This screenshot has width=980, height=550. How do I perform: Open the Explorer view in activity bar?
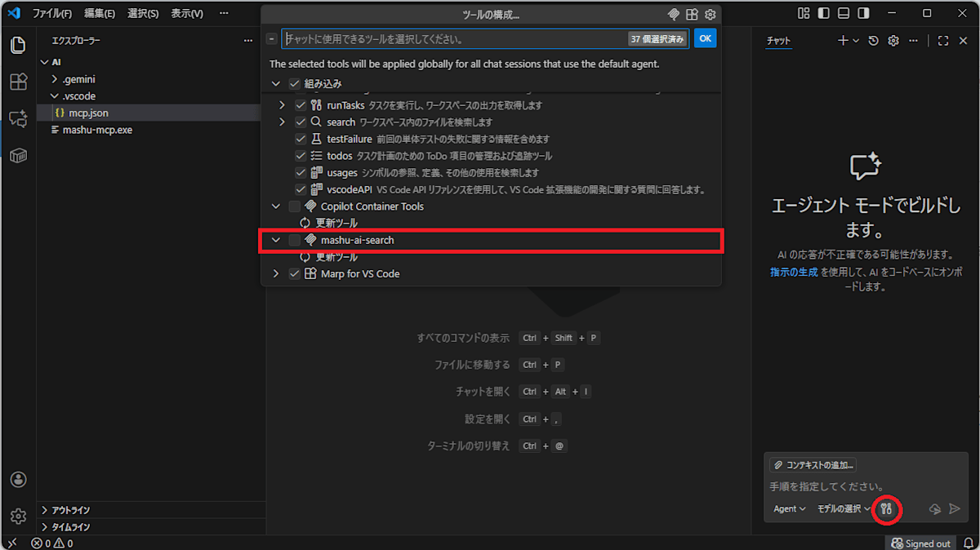(18, 45)
